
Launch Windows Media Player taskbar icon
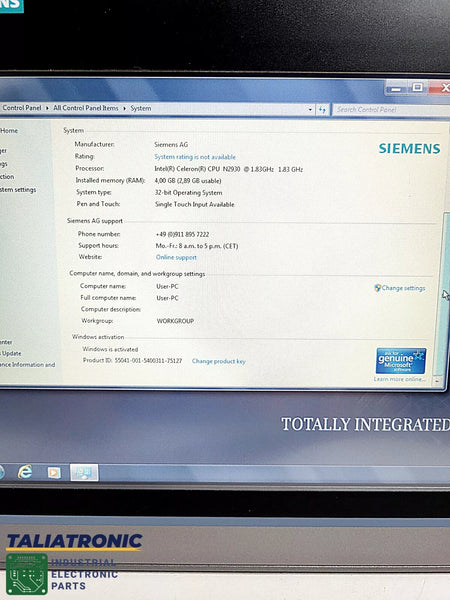click(54, 473)
